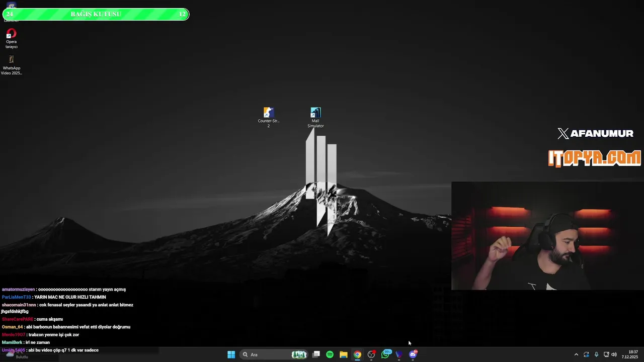Click chat message trabzon yenme işi çok zor
Image resolution: width=644 pixels, height=362 pixels.
(x=53, y=335)
